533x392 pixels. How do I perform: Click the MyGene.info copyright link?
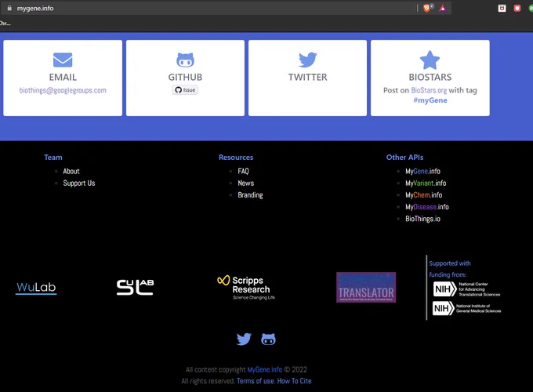[264, 369]
